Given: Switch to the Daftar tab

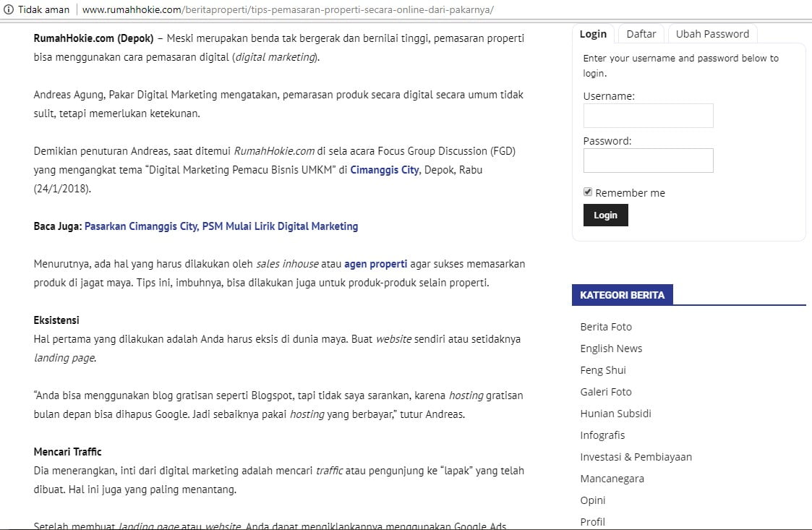Looking at the screenshot, I should (641, 34).
